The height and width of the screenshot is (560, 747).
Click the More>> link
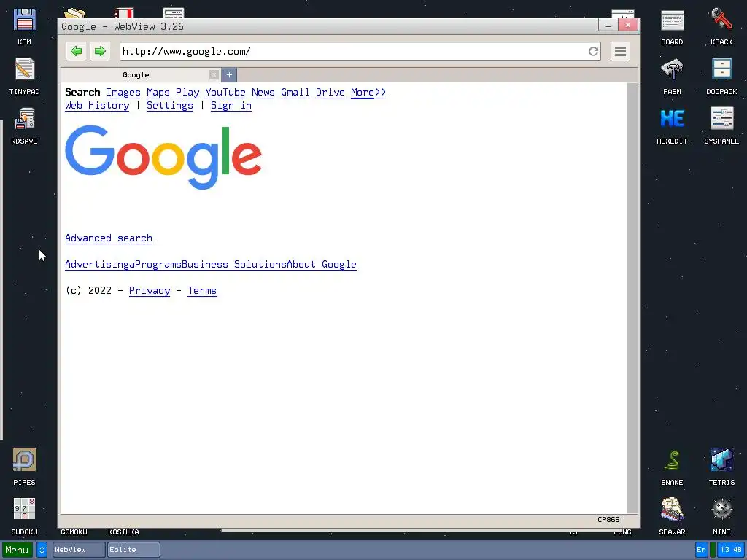[x=368, y=93]
